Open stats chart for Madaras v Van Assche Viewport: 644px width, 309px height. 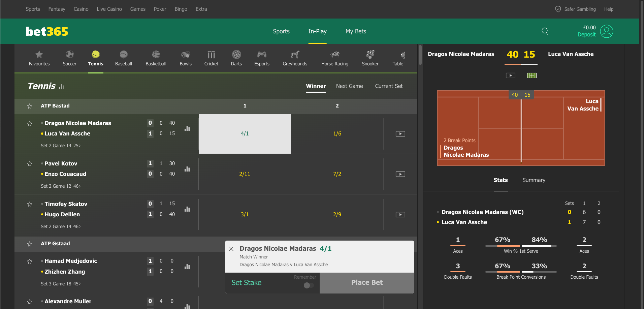click(x=187, y=128)
